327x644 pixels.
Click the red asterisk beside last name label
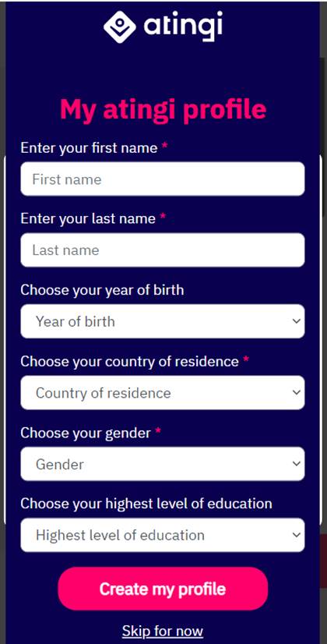pos(163,217)
